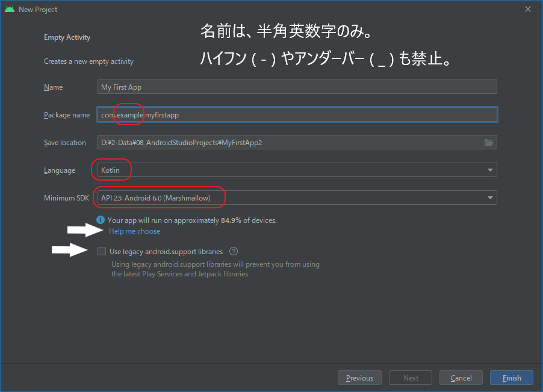
Task: Click the blue info icon about device coverage
Action: pos(101,220)
